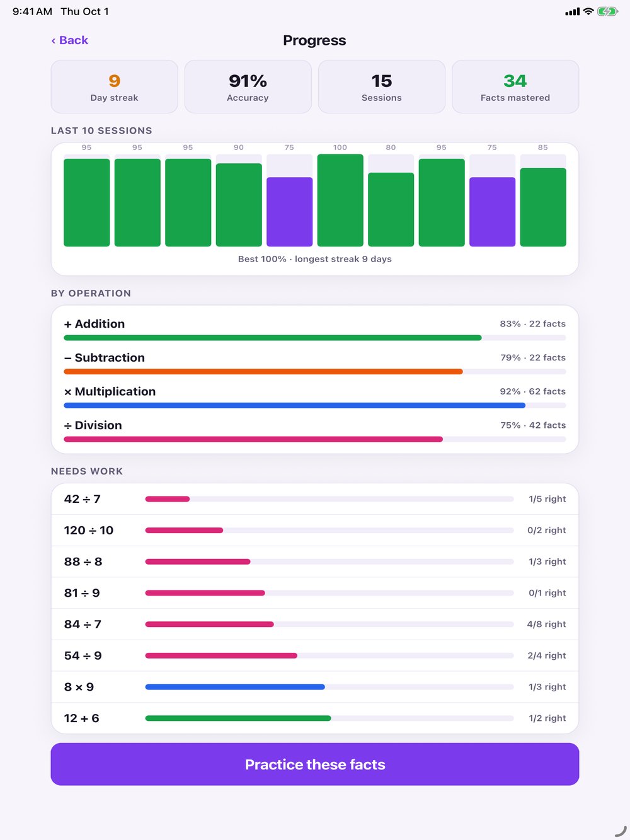Start practice with Practice these facts button
This screenshot has width=630, height=840.
(315, 764)
